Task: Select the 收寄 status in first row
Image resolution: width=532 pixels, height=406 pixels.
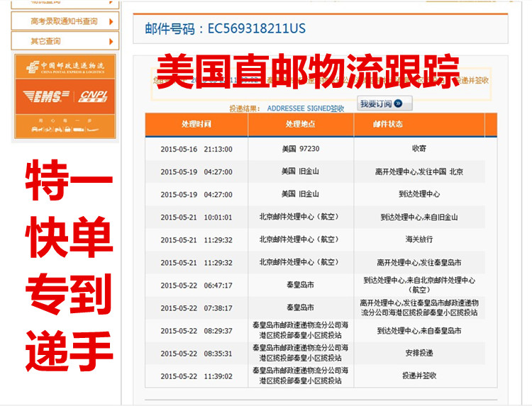Action: [x=419, y=150]
